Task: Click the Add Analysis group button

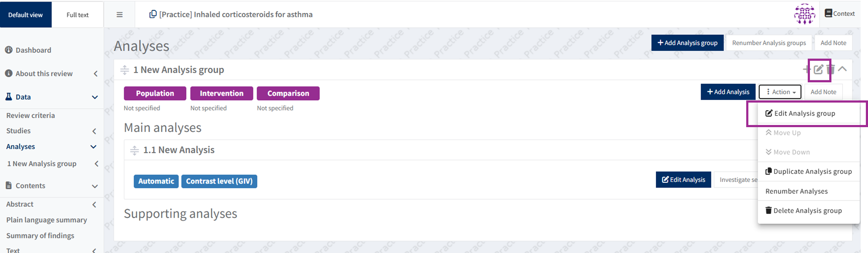Action: (x=687, y=43)
